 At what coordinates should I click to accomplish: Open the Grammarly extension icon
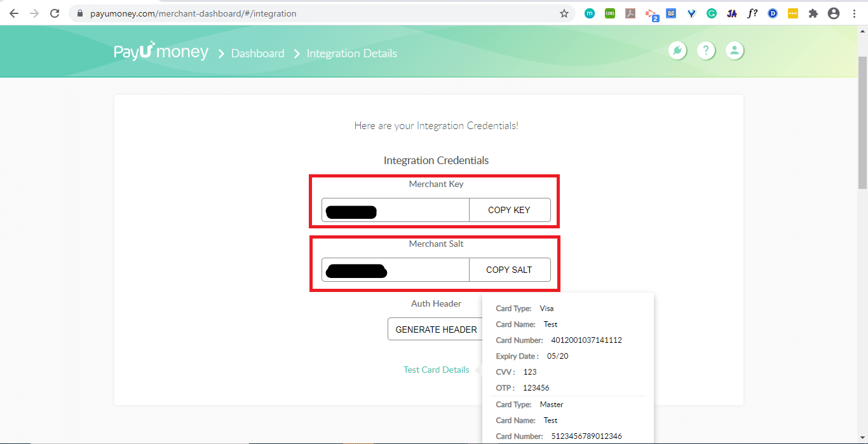pos(712,13)
